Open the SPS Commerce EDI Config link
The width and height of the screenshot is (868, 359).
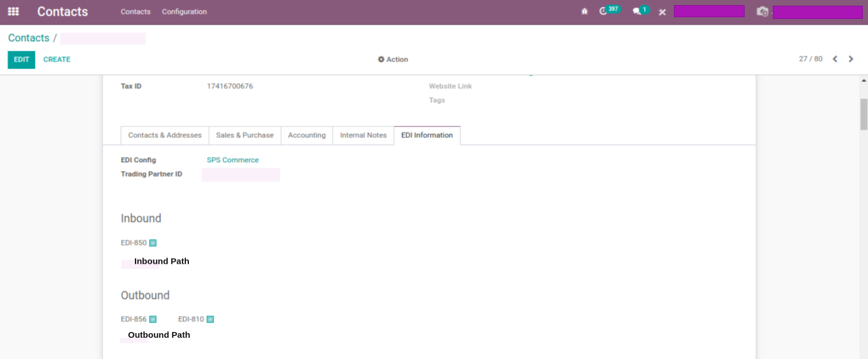pos(232,160)
